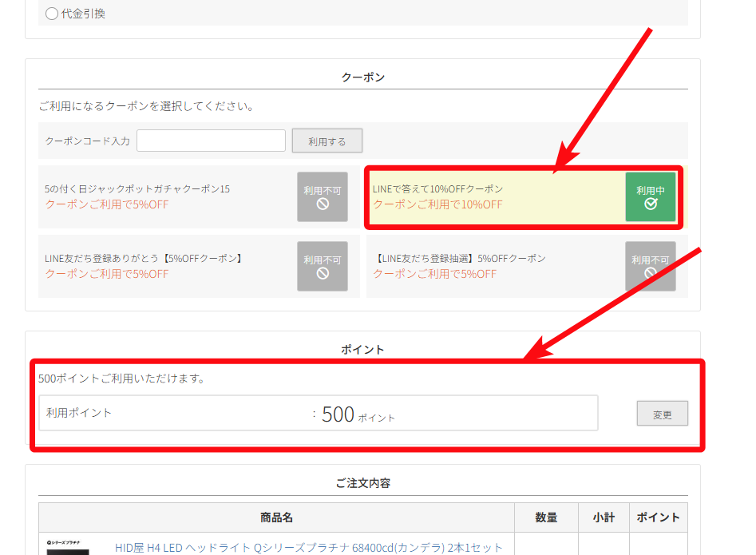Select the 5の付く日ジャックポットガチャクーポン15 title
The width and height of the screenshot is (756, 555).
pos(137,189)
